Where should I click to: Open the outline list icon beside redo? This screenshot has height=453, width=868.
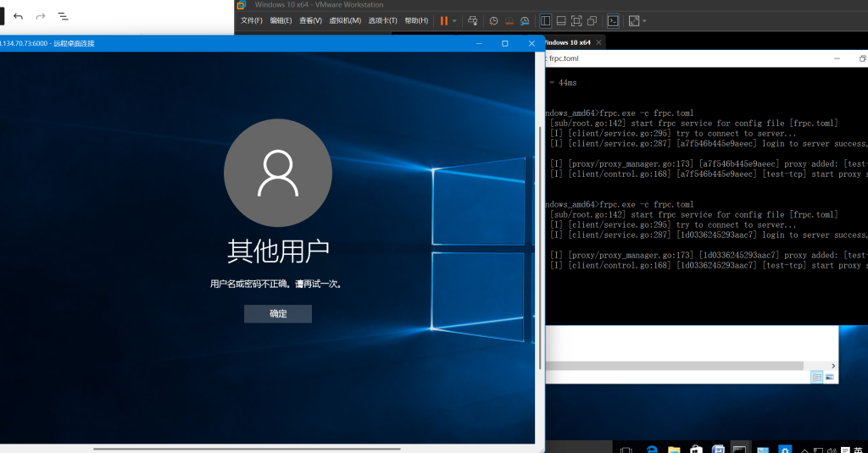click(63, 16)
